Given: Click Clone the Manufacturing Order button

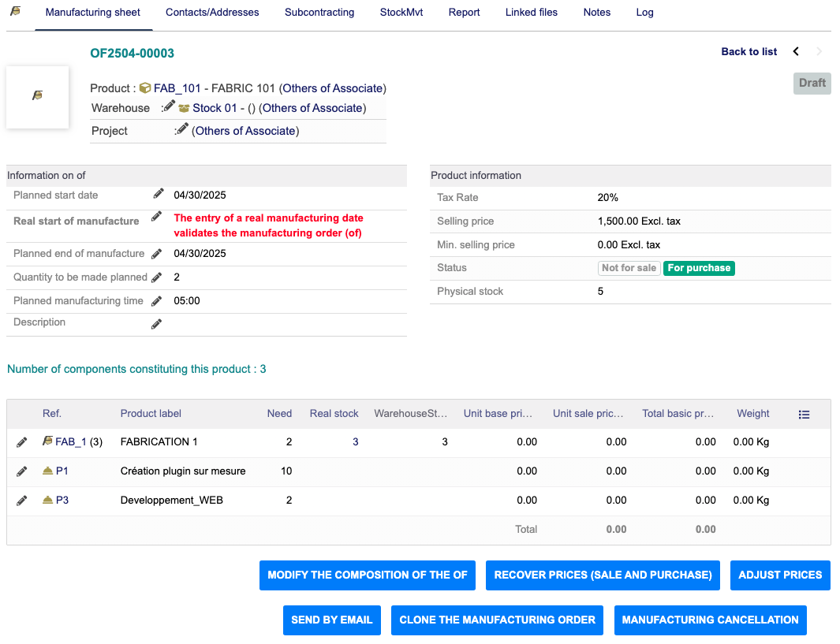Looking at the screenshot, I should pos(497,620).
